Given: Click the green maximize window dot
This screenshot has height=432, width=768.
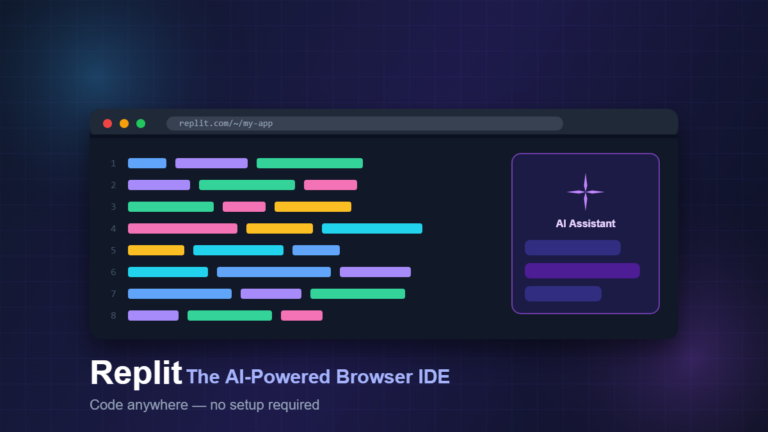Looking at the screenshot, I should pos(141,123).
